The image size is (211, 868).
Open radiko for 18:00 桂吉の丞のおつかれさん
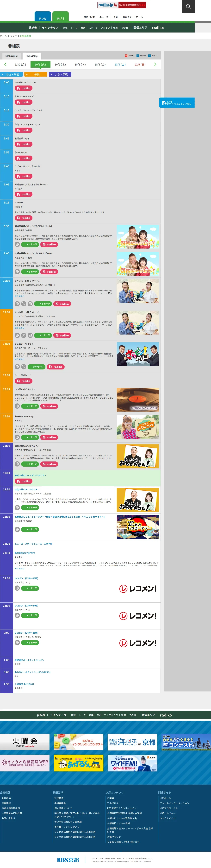[x=49, y=464]
